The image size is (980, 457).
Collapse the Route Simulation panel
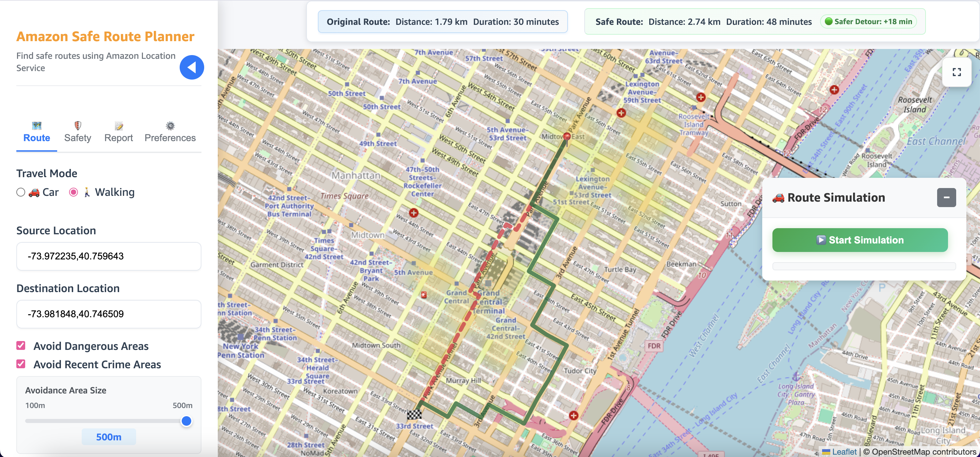(947, 197)
